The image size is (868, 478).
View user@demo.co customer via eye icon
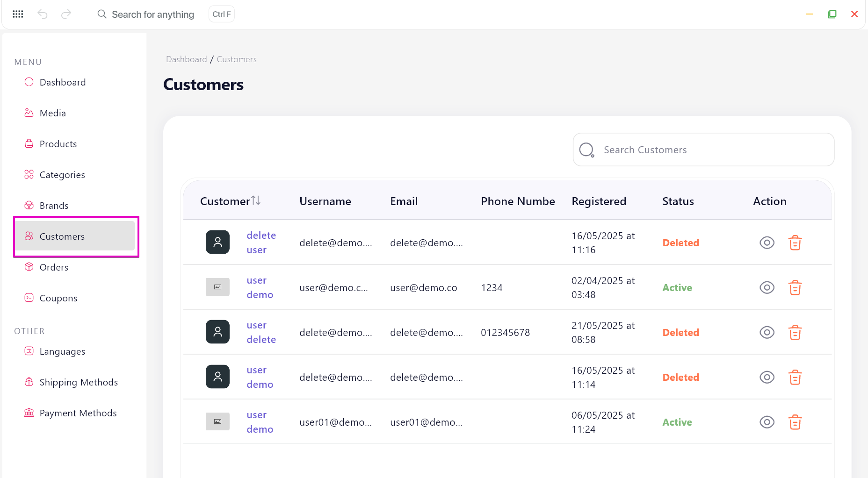pos(767,287)
